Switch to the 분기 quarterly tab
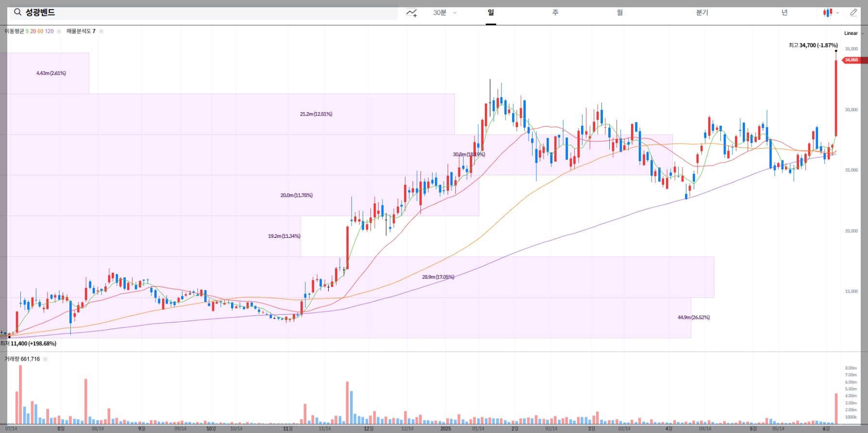The image size is (868, 433). pyautogui.click(x=702, y=13)
